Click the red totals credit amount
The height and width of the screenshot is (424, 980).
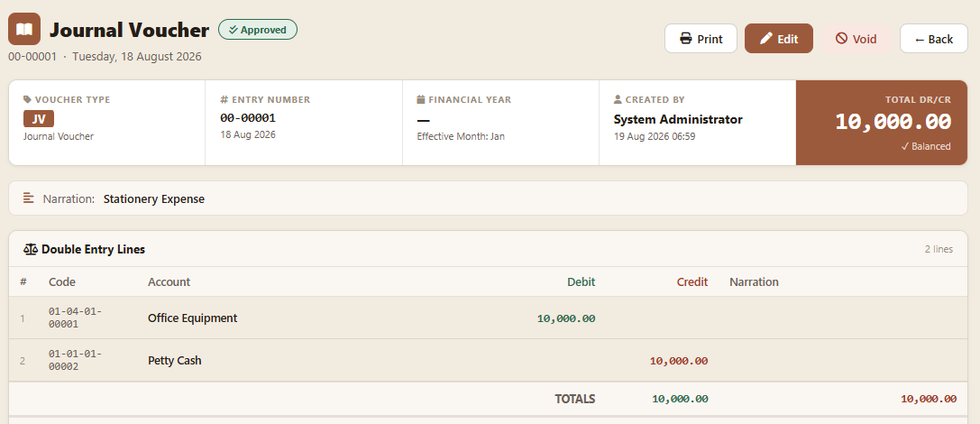tap(929, 399)
